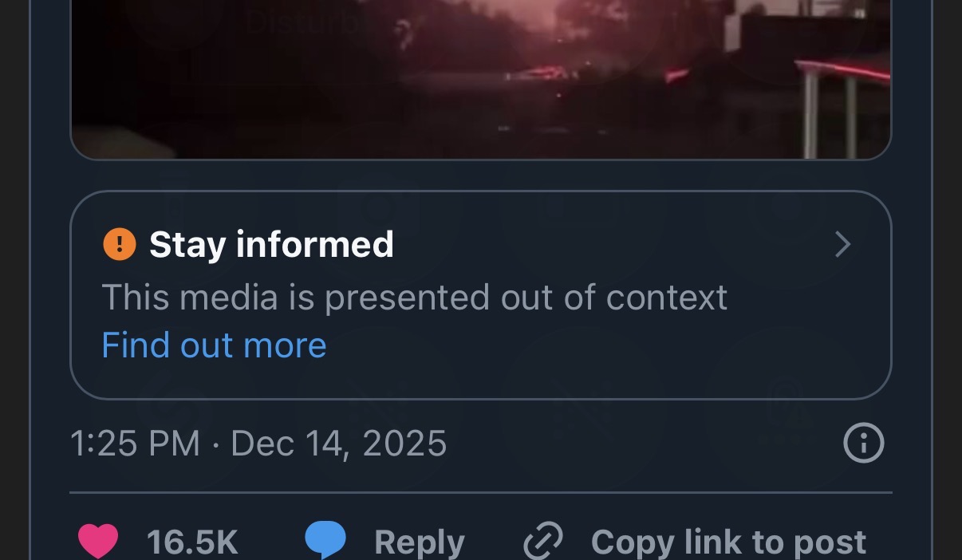This screenshot has width=962, height=560.
Task: Click the divider line below the timestamp
Action: (x=481, y=492)
